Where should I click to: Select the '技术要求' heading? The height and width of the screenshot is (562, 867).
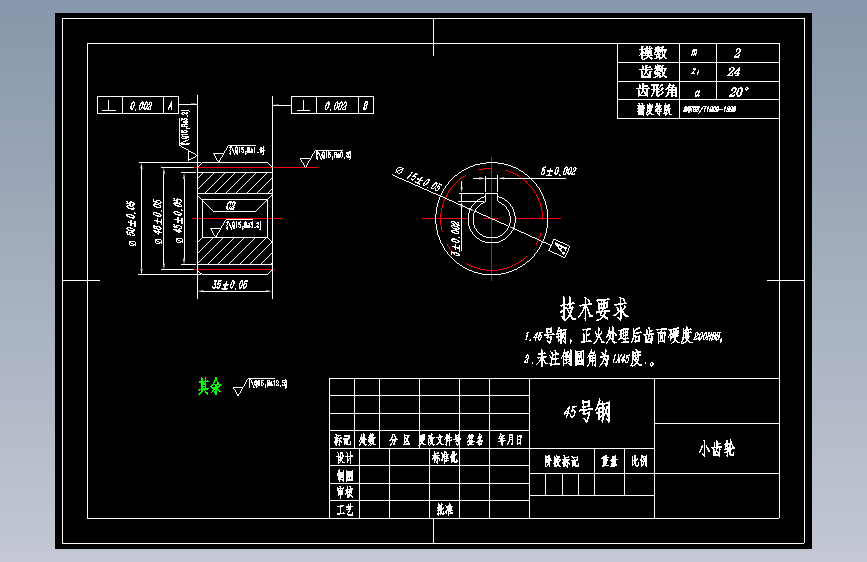[594, 309]
